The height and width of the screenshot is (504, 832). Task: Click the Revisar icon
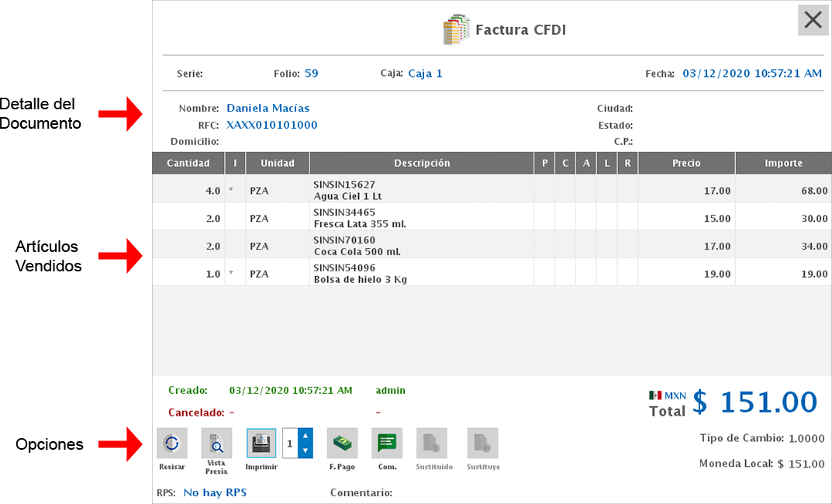tap(171, 444)
